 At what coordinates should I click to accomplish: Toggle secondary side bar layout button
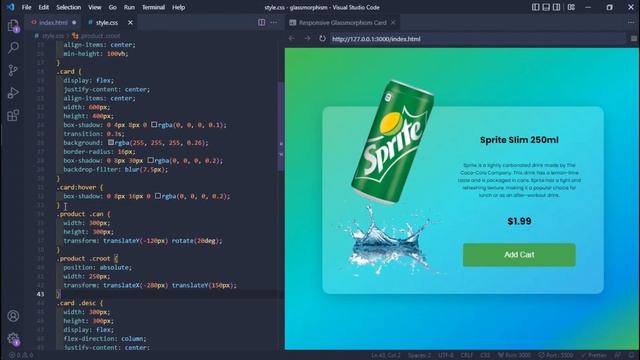[557, 7]
